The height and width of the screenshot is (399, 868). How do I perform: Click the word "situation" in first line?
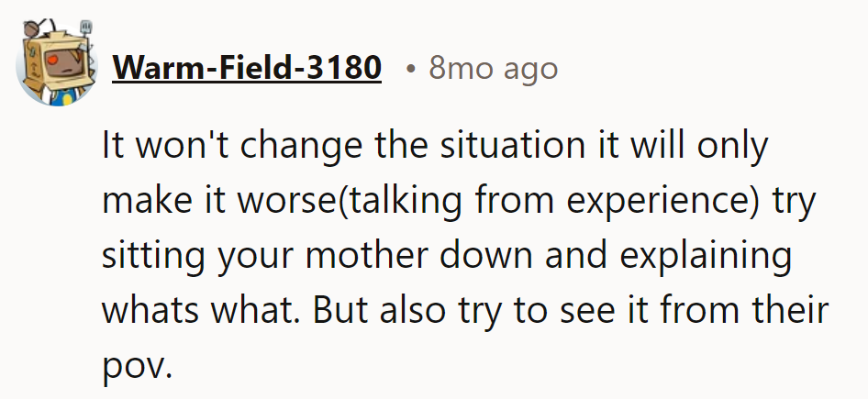(x=512, y=145)
